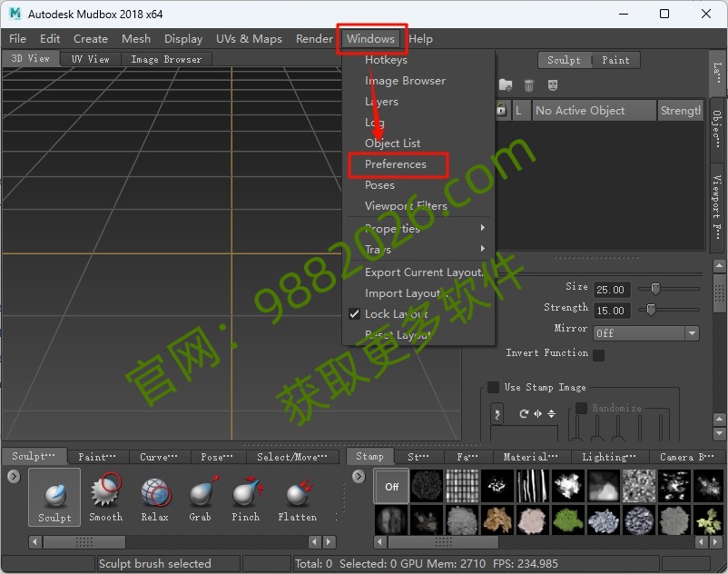Open the Windows menu

pyautogui.click(x=370, y=38)
